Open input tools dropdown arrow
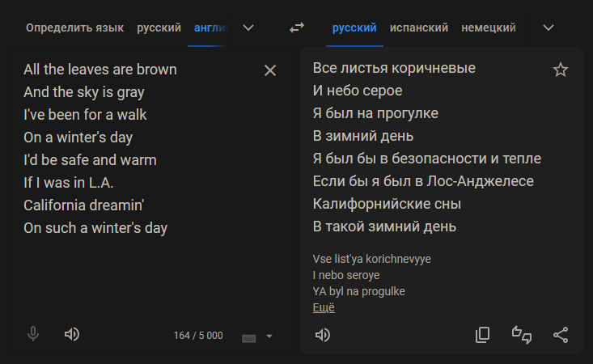This screenshot has height=364, width=593. tap(269, 336)
